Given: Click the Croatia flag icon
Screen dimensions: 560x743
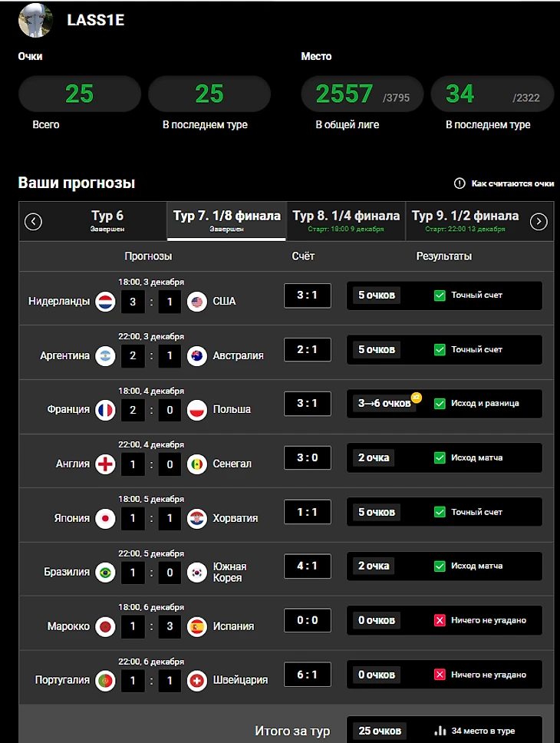Looking at the screenshot, I should pos(197,519).
